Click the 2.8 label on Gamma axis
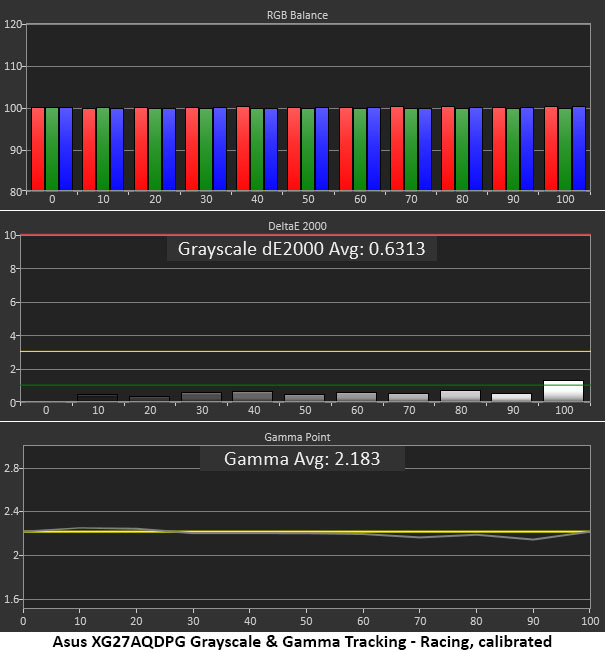The height and width of the screenshot is (652, 605). pyautogui.click(x=11, y=468)
